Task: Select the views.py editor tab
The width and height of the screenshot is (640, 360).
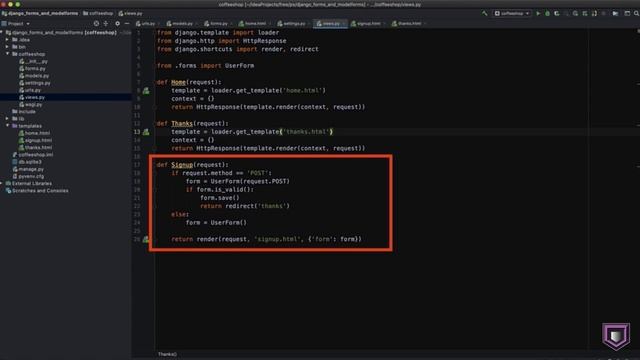Action: (329, 24)
